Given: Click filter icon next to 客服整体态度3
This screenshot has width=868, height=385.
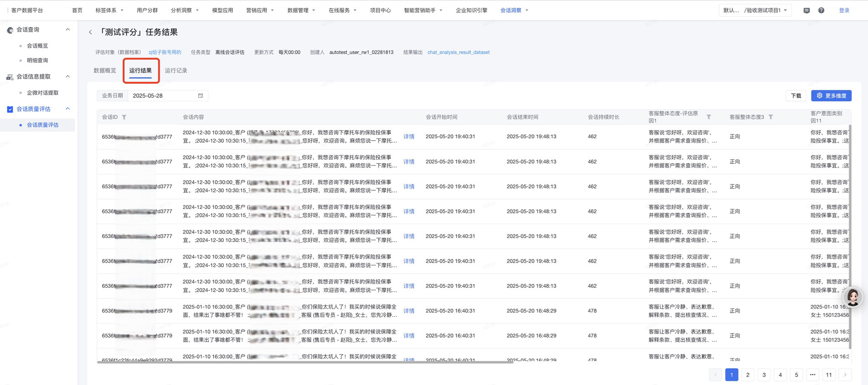Looking at the screenshot, I should coord(770,117).
